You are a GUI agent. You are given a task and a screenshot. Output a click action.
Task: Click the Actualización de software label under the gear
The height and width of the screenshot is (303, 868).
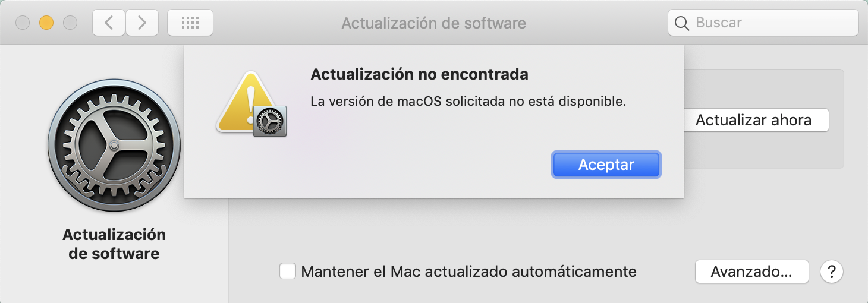point(114,244)
